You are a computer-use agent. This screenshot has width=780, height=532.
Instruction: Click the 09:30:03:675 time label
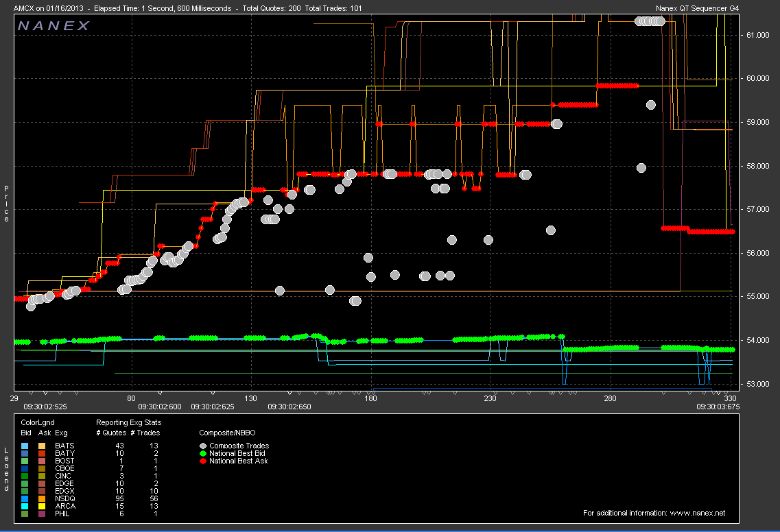718,407
